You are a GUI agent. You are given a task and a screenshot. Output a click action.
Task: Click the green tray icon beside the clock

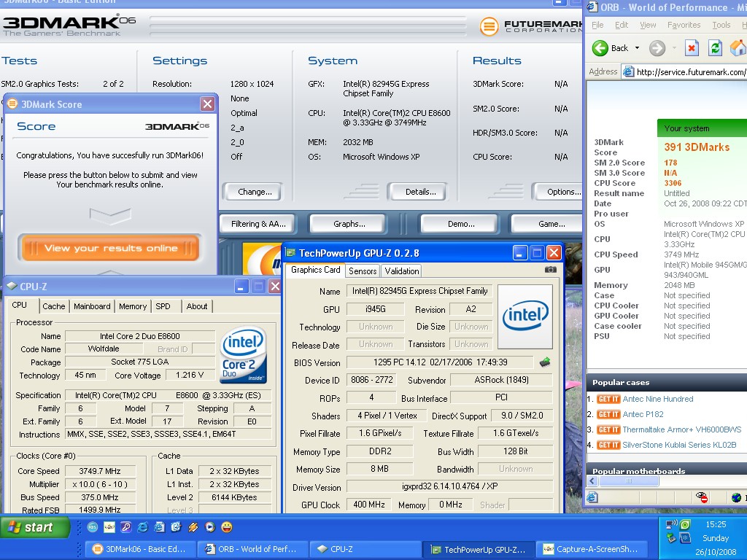tap(684, 525)
